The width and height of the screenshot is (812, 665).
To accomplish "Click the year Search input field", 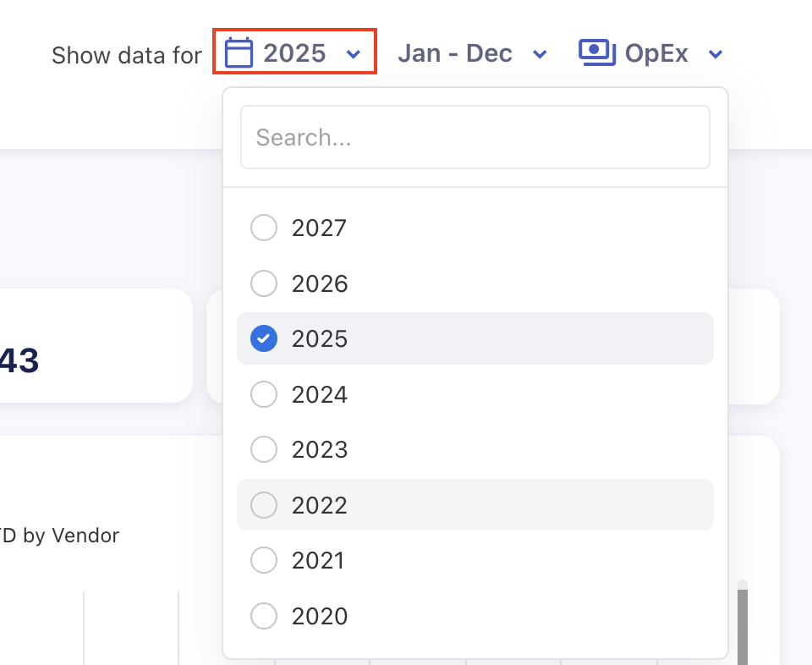I will pyautogui.click(x=475, y=137).
